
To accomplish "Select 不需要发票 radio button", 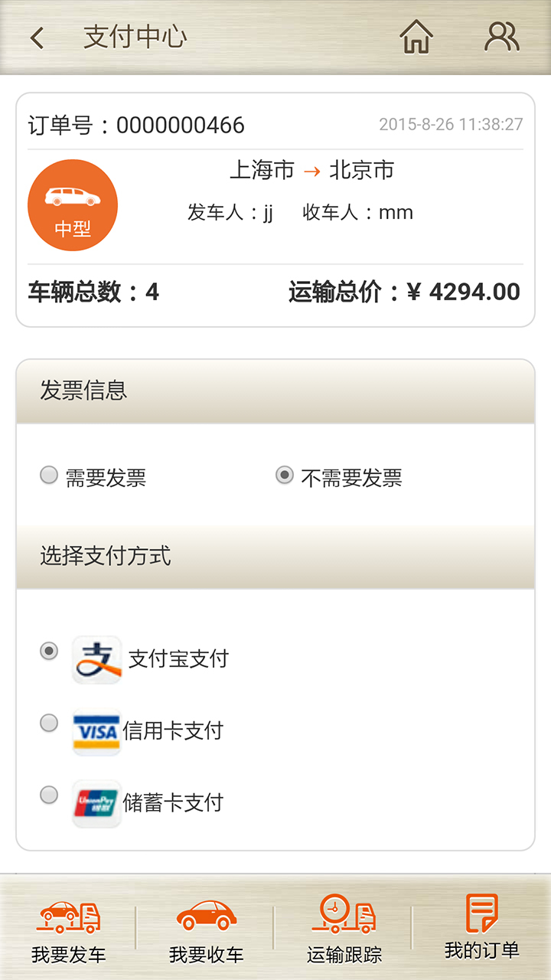I will pyautogui.click(x=285, y=475).
